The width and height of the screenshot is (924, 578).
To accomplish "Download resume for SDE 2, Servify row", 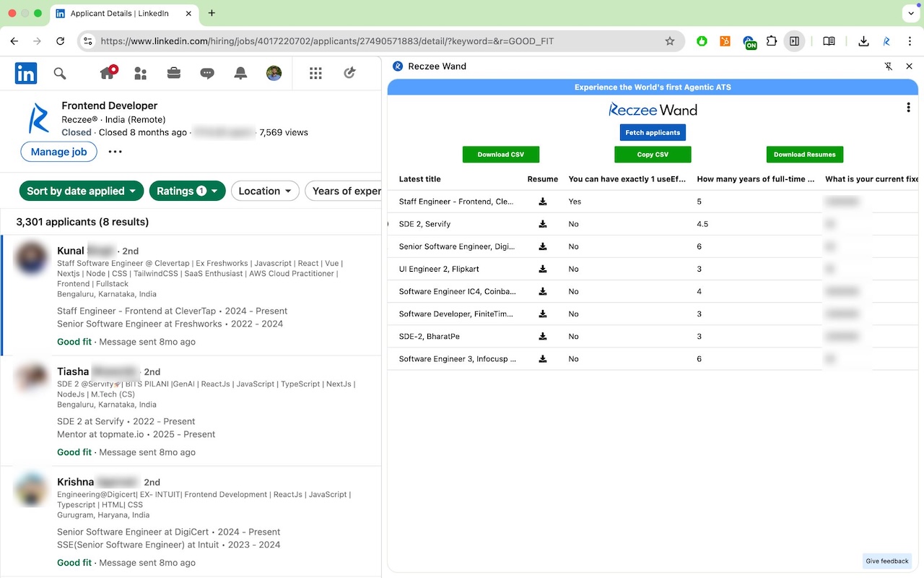I will tap(543, 224).
